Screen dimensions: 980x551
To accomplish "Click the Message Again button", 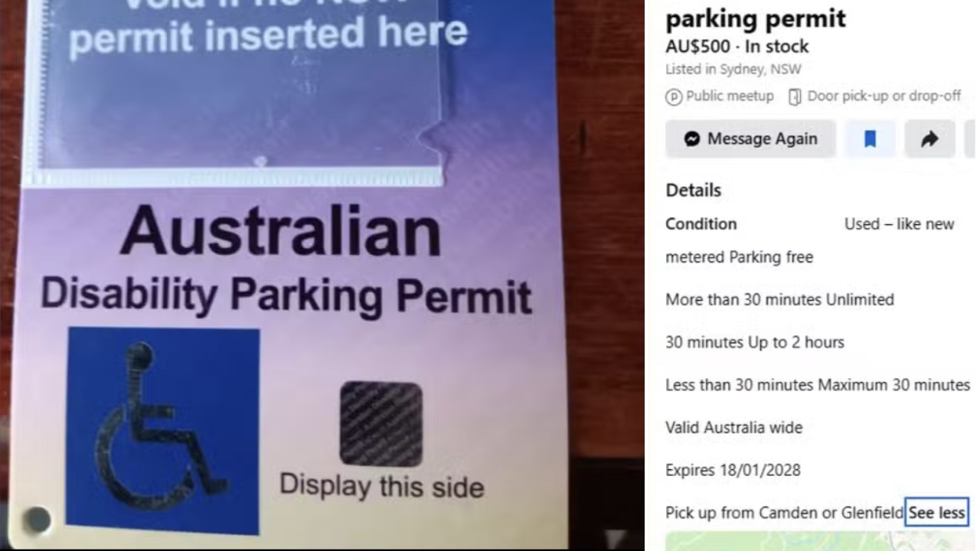I will click(x=750, y=139).
